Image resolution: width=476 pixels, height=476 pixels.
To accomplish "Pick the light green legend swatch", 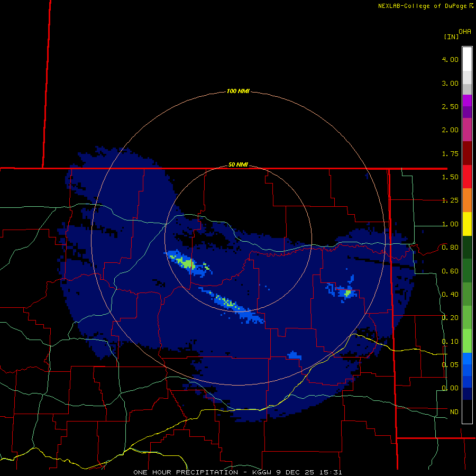I will point(467,341).
